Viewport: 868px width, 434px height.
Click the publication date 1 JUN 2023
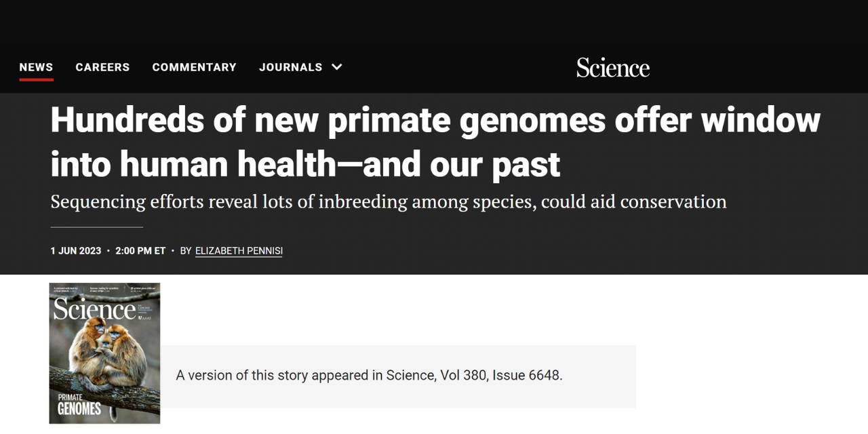[75, 251]
